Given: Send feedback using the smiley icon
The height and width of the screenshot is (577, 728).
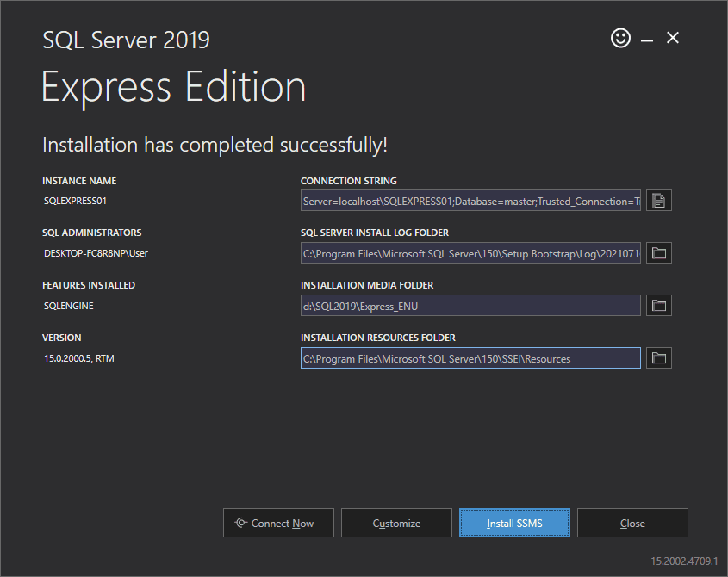Looking at the screenshot, I should pyautogui.click(x=620, y=38).
